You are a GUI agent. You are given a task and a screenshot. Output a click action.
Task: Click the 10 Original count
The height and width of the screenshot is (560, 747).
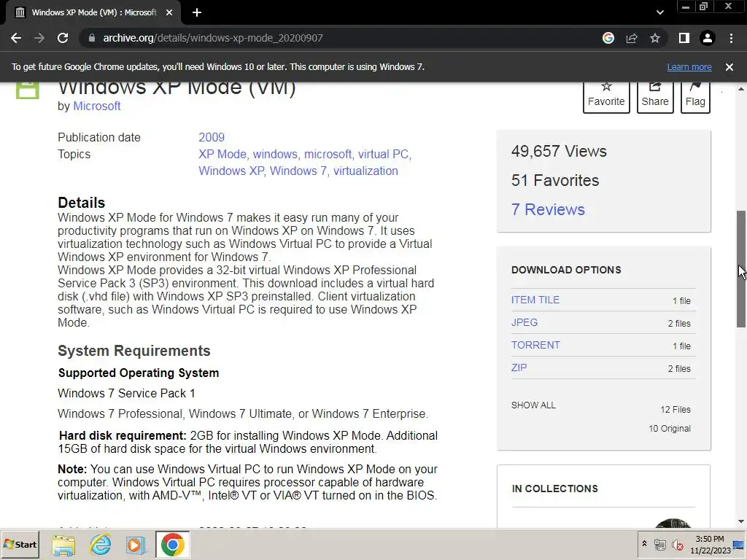pos(670,429)
